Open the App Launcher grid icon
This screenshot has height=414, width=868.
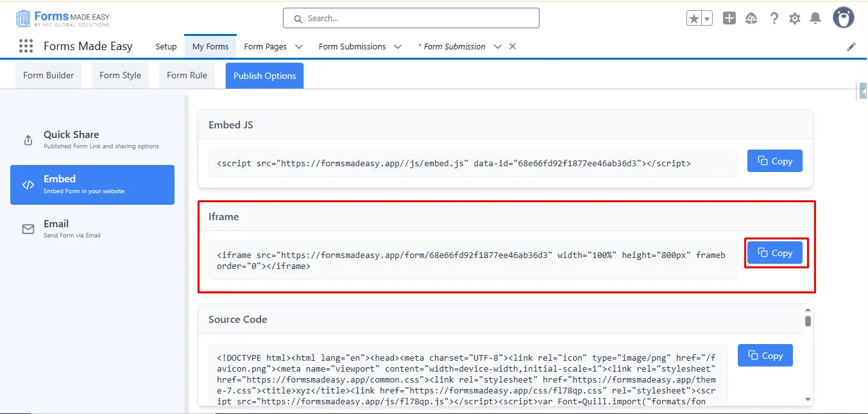pyautogui.click(x=26, y=46)
